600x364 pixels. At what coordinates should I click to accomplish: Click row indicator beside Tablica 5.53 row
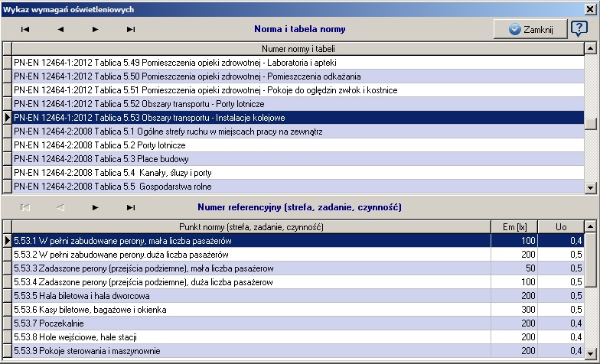point(8,118)
